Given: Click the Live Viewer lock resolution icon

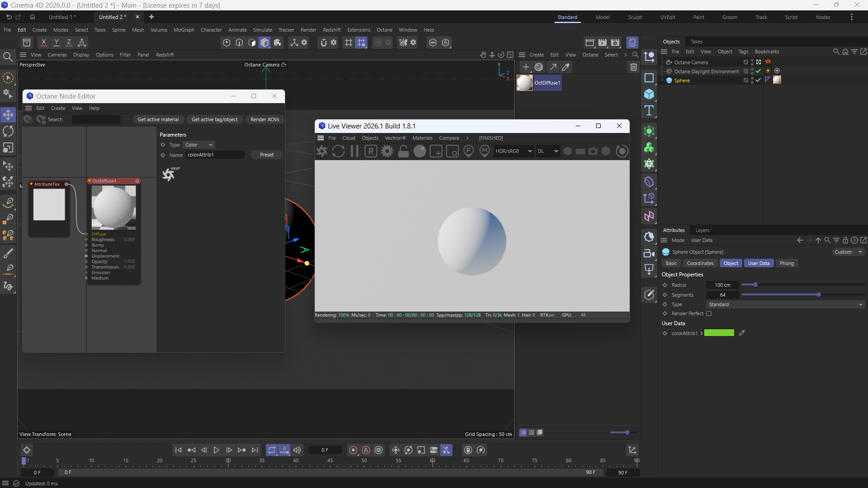Looking at the screenshot, I should click(x=403, y=151).
